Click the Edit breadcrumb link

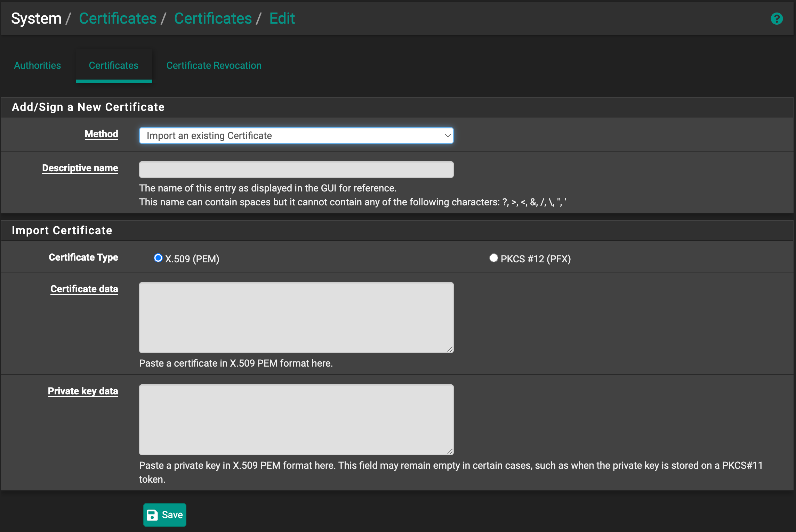(x=282, y=18)
